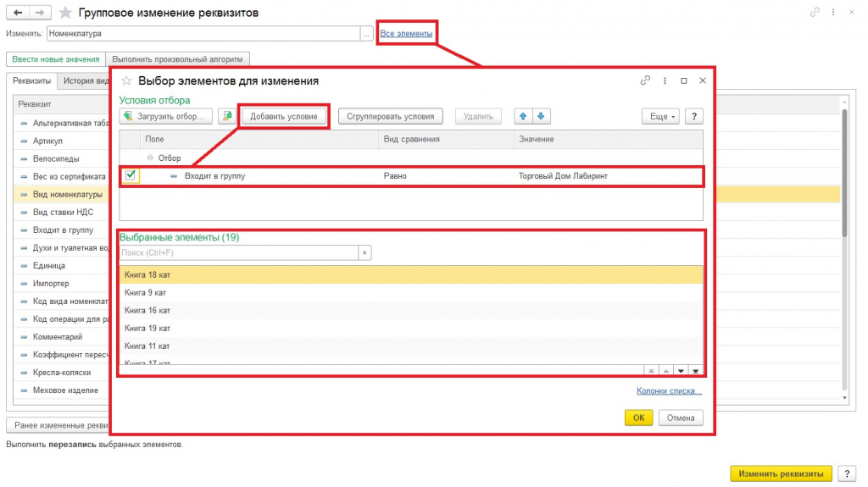Select Комментарий attribute row
Screen dimensions: 868x487
click(x=62, y=336)
